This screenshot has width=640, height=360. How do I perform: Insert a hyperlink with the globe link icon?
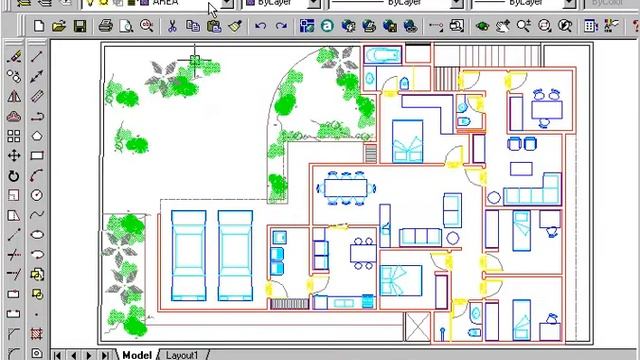410,26
